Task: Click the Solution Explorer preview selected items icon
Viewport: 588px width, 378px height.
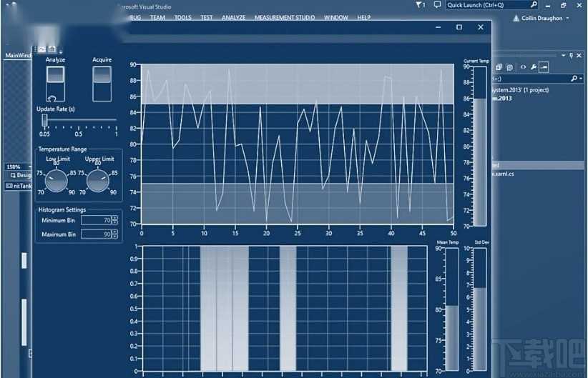Action: coord(544,67)
